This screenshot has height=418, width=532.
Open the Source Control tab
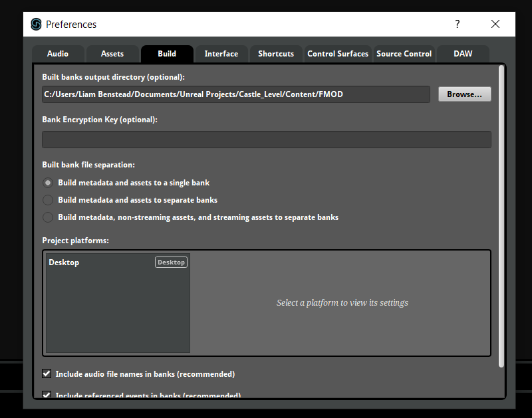coord(404,54)
